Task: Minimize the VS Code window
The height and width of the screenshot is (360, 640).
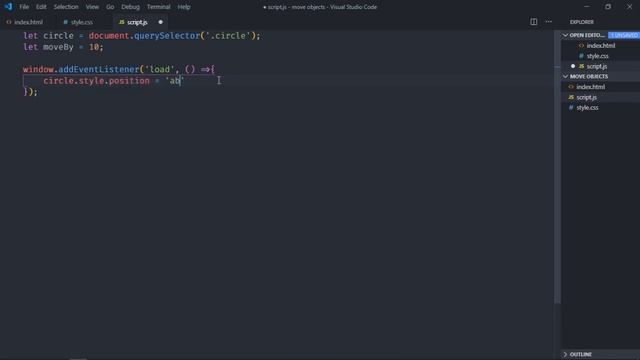Action: [587, 7]
